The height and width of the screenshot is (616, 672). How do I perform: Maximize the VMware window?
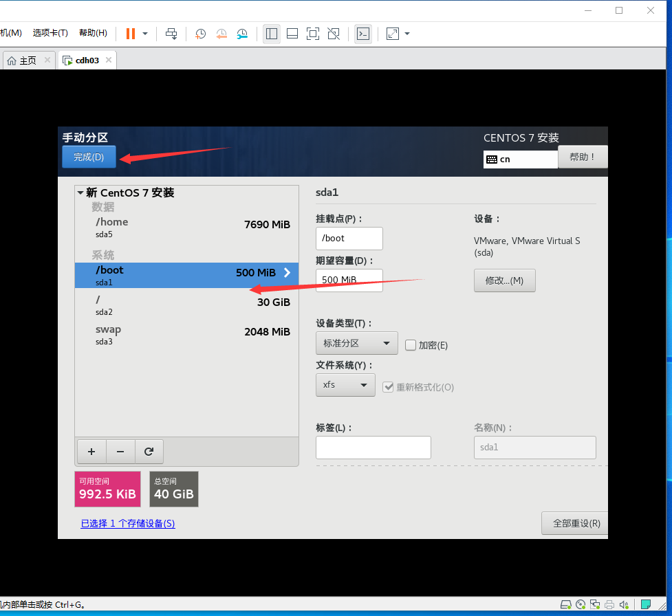619,10
